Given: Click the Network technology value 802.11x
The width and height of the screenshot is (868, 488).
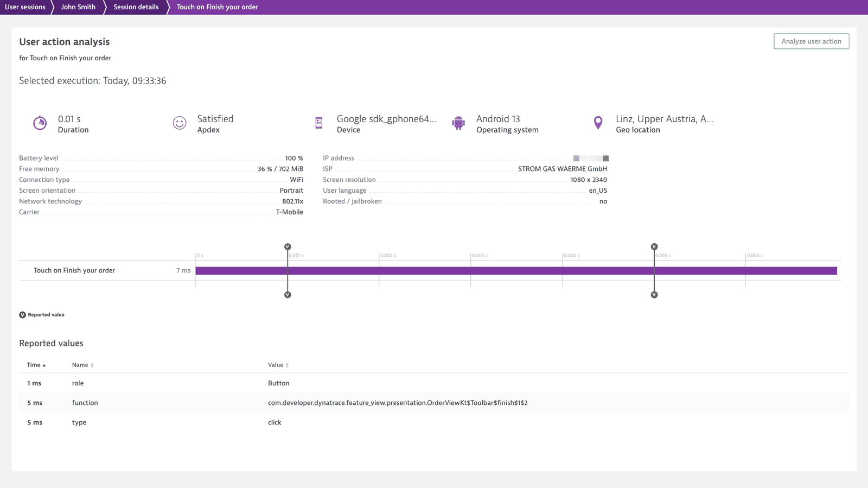Looking at the screenshot, I should (x=293, y=201).
